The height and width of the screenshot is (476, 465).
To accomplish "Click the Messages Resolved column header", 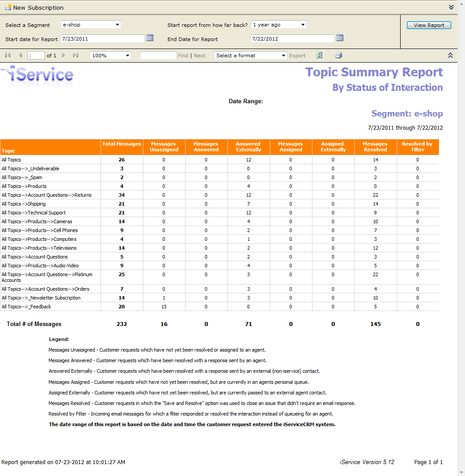I will [376, 147].
